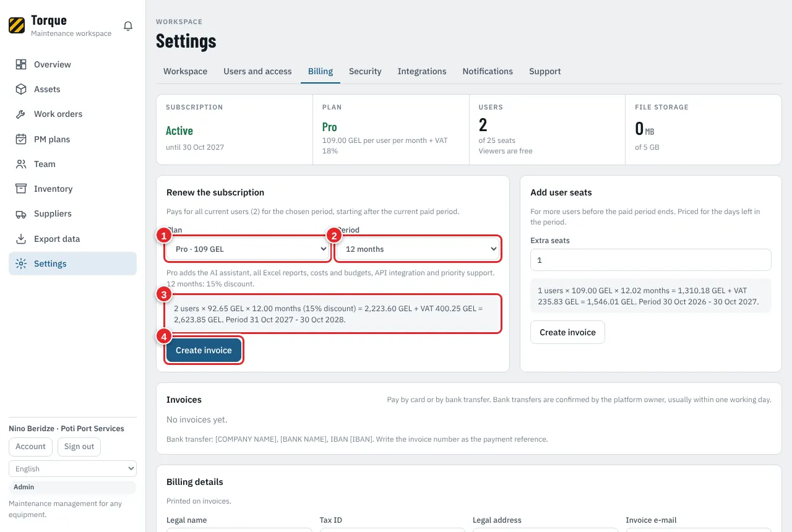Switch to the Workspace tab
The height and width of the screenshot is (532, 792).
pos(185,71)
